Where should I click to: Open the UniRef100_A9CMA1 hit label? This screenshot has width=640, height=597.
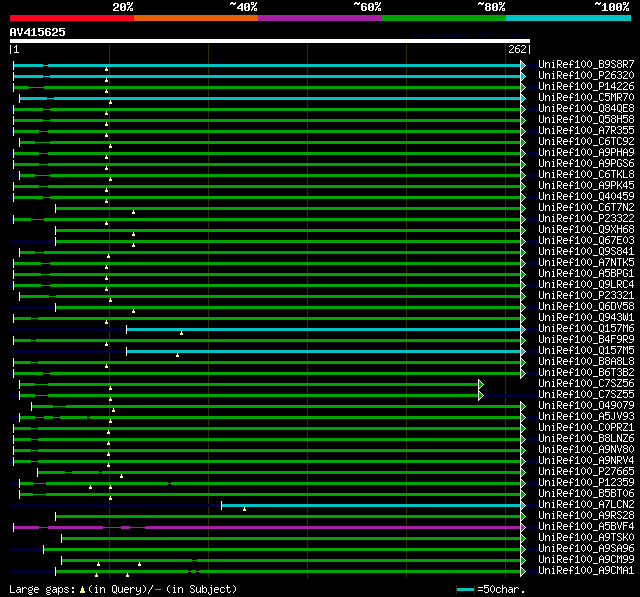586,571
